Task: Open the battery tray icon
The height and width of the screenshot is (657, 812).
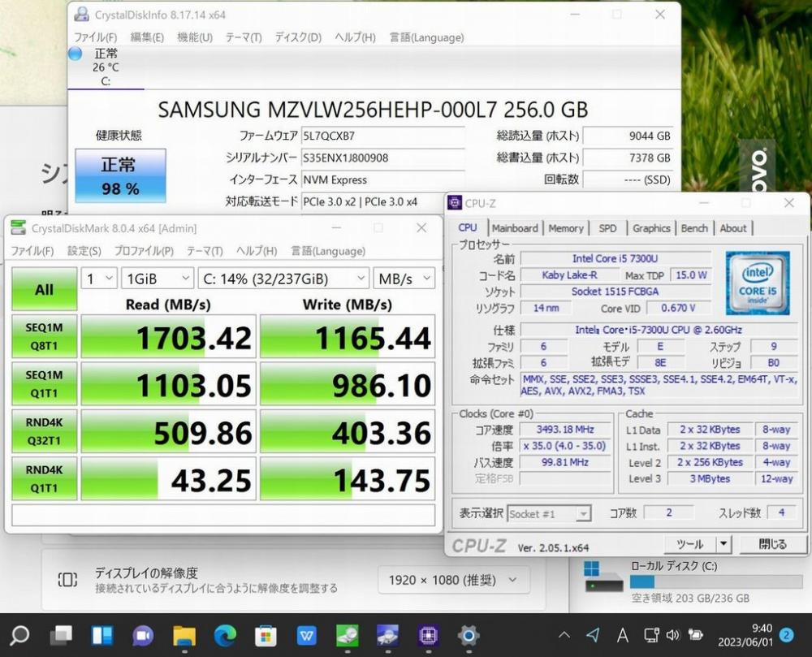Action: 695,635
